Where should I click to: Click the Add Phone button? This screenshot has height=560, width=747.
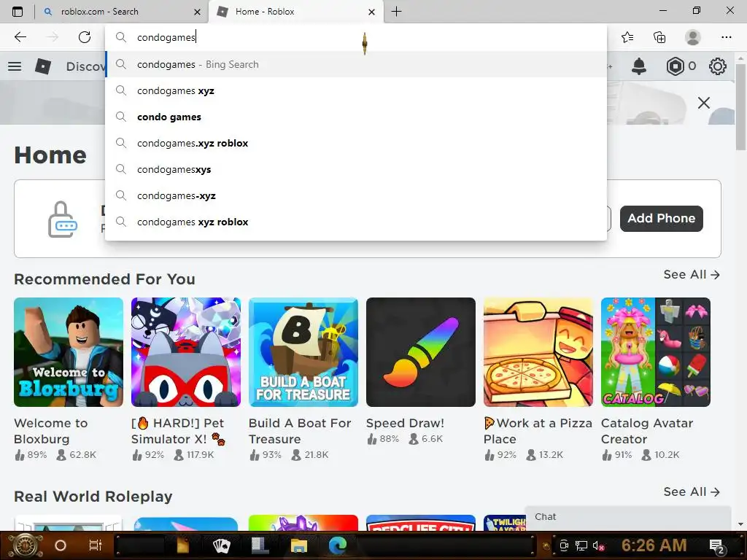point(661,219)
